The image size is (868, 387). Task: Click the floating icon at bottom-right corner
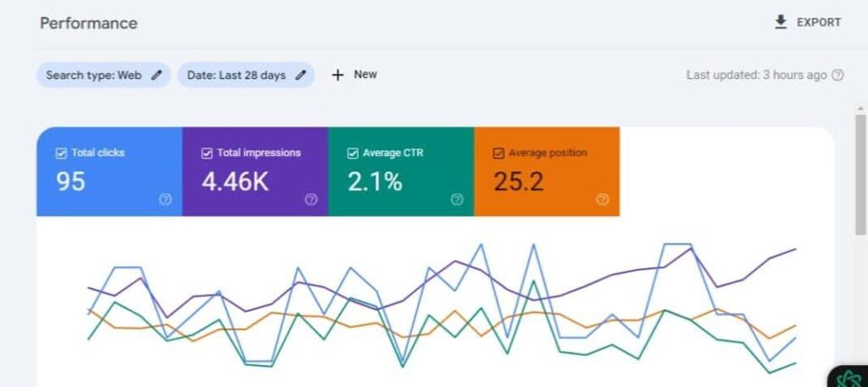tap(849, 379)
